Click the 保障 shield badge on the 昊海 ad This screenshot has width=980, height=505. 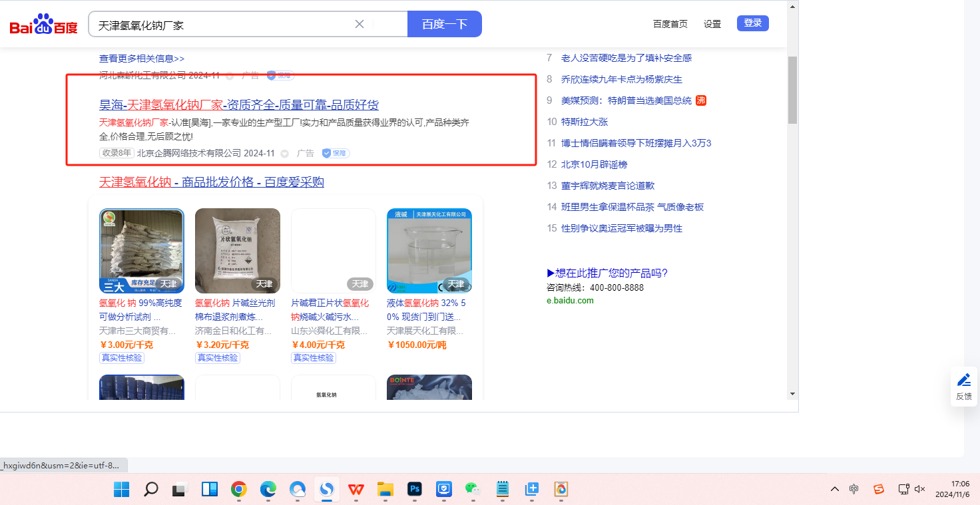[336, 154]
